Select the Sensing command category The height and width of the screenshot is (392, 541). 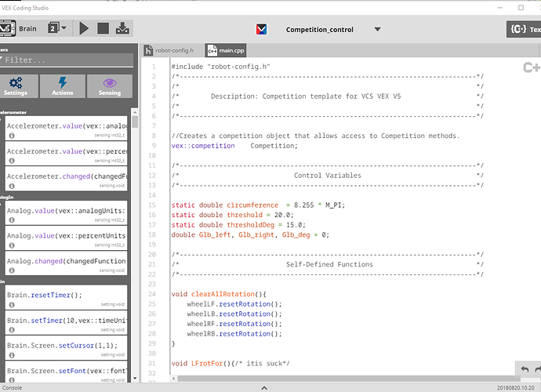coord(109,86)
